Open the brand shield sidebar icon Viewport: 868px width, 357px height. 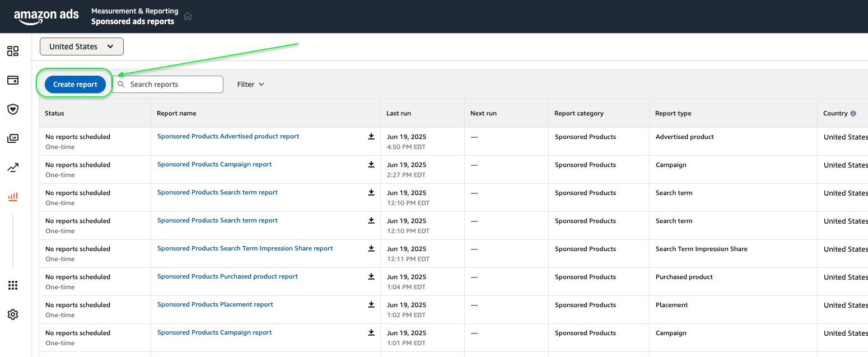coord(13,109)
